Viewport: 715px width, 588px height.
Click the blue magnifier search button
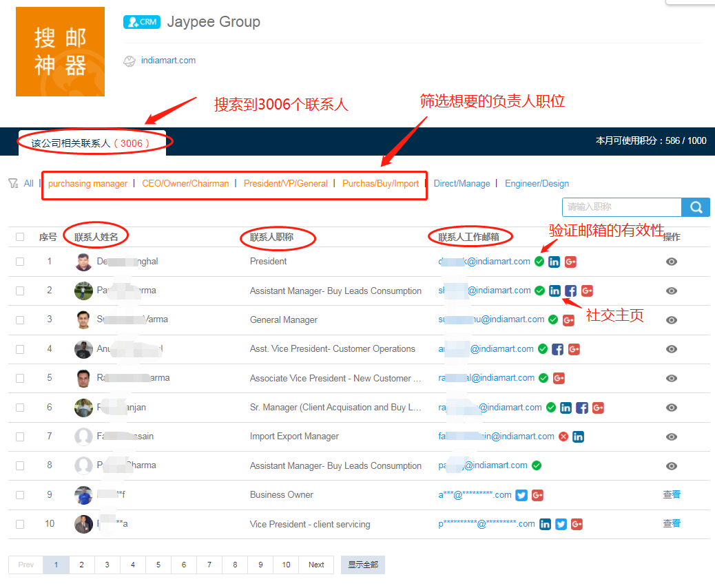[696, 207]
